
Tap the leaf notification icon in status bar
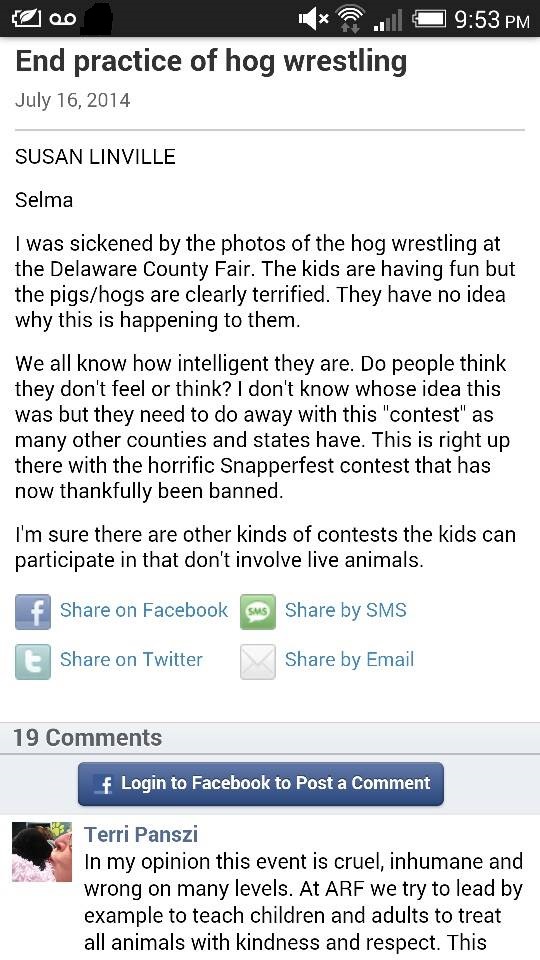[26, 19]
